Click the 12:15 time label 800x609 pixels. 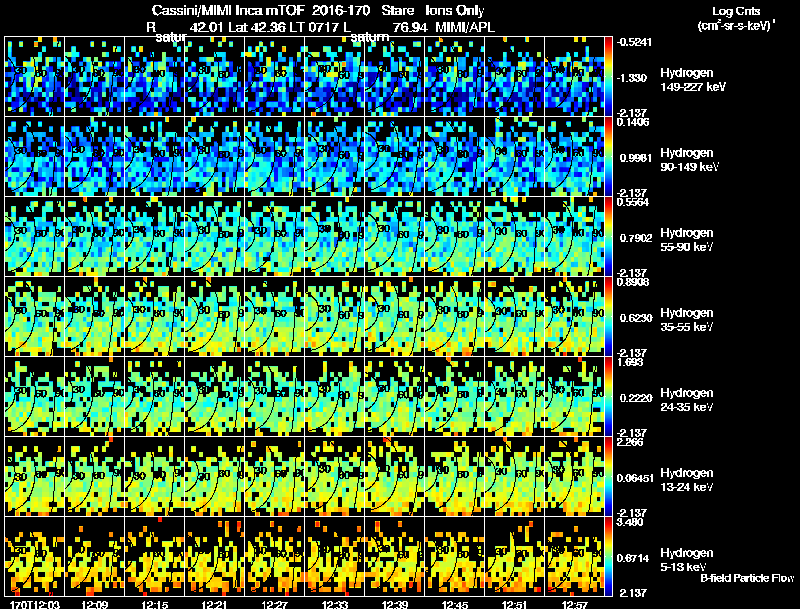155,605
